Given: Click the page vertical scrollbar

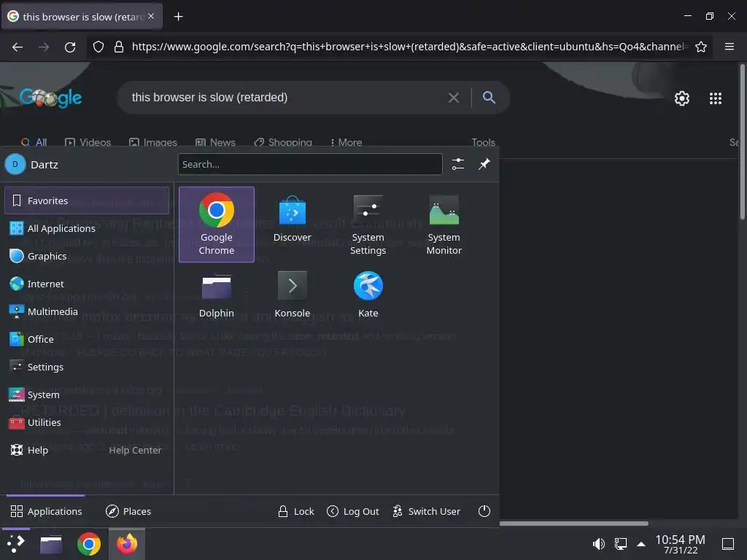Looking at the screenshot, I should tap(742, 142).
